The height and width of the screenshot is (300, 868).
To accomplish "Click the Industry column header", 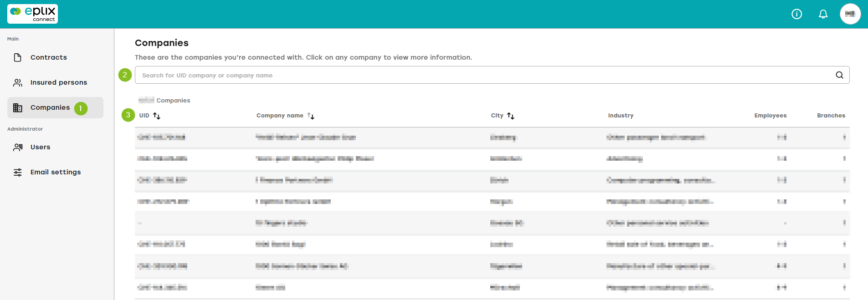I will [x=621, y=116].
